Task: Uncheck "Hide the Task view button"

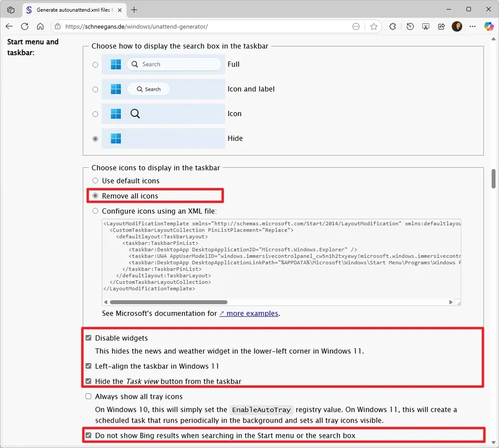Action: 88,381
